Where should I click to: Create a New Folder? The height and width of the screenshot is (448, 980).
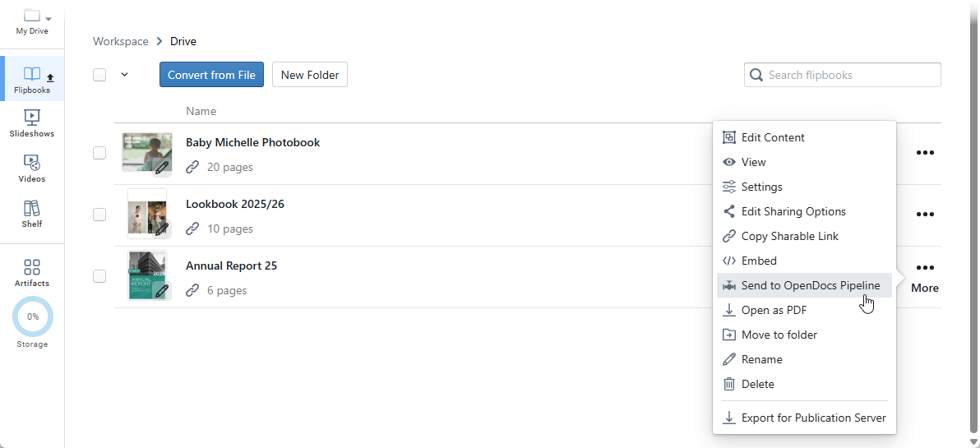(310, 75)
